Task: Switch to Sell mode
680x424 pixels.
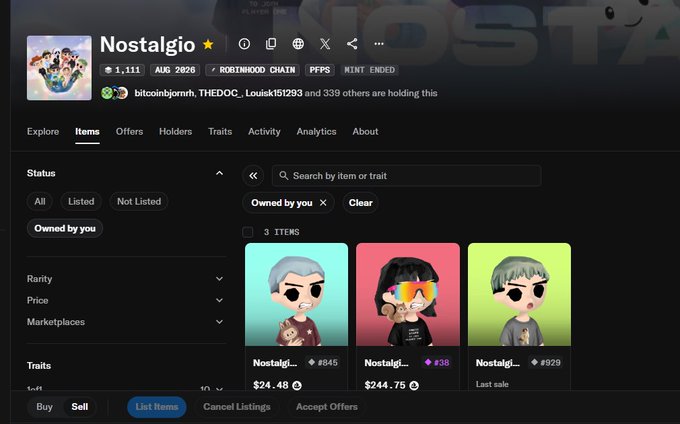Action: (80, 407)
